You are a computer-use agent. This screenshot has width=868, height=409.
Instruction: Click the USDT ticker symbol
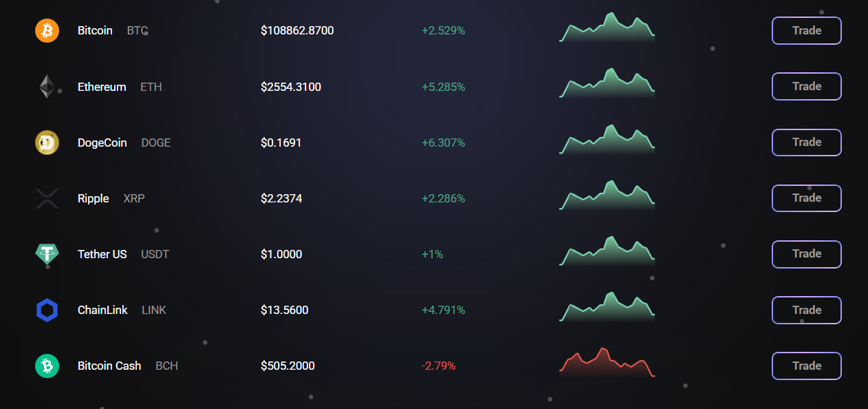point(155,254)
